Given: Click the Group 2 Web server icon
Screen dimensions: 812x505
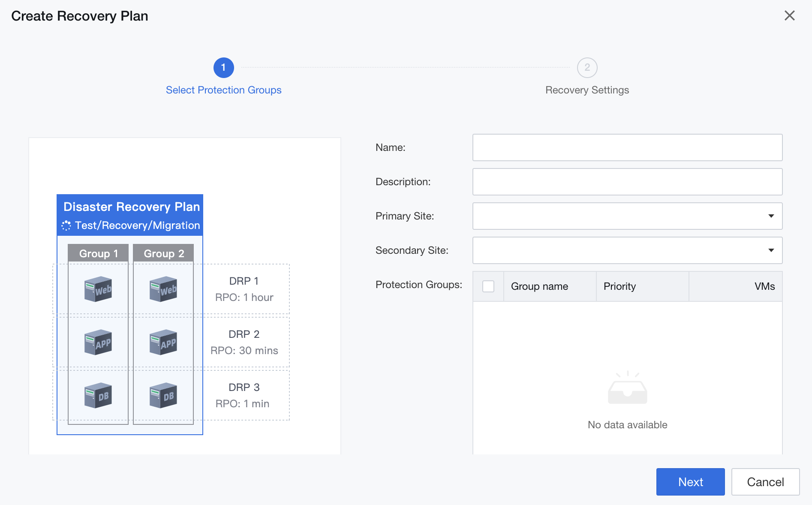Looking at the screenshot, I should (163, 289).
